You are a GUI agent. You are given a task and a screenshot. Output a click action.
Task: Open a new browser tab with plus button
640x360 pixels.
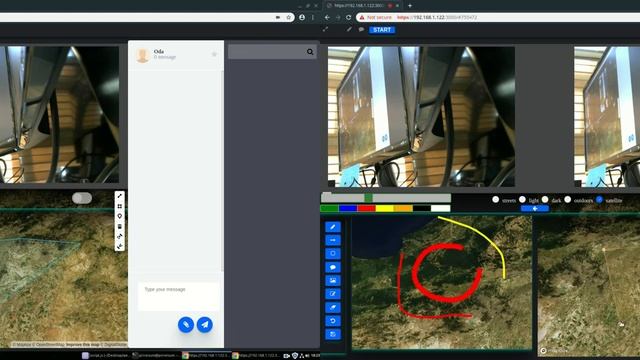[410, 6]
